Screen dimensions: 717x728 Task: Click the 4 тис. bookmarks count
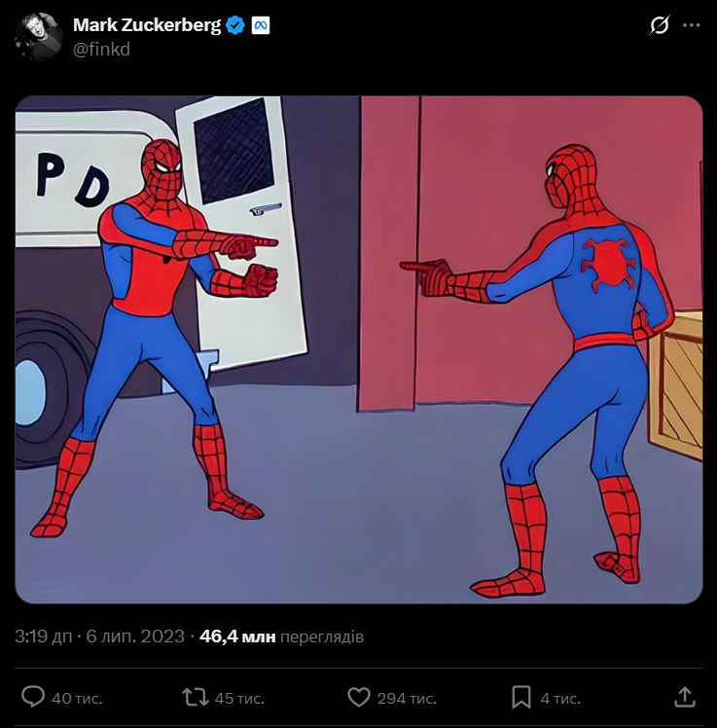pyautogui.click(x=560, y=698)
